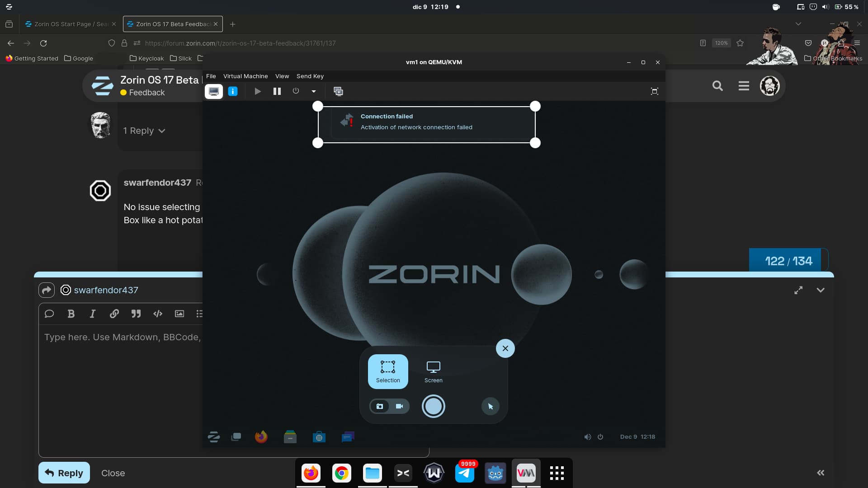Viewport: 868px width, 488px height.
Task: Choose Screen screenshot mode
Action: coord(434,371)
